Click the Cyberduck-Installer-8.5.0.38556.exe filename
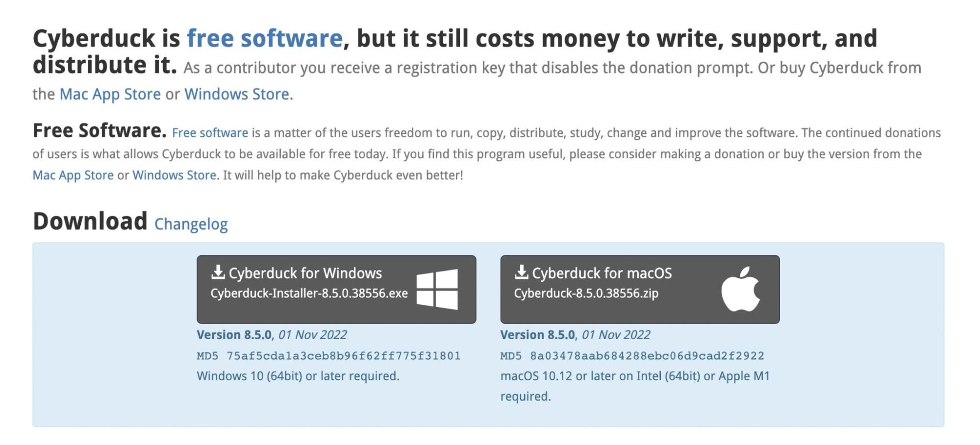 click(x=309, y=293)
